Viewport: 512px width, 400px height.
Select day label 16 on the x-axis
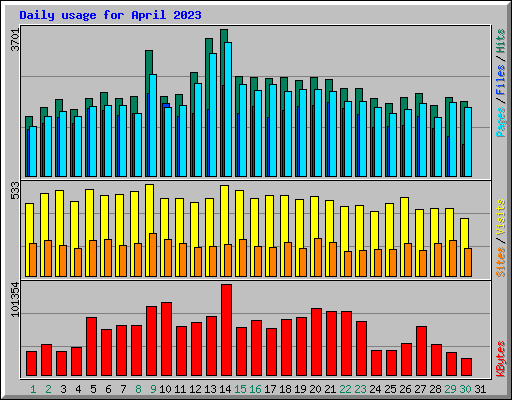pyautogui.click(x=255, y=389)
